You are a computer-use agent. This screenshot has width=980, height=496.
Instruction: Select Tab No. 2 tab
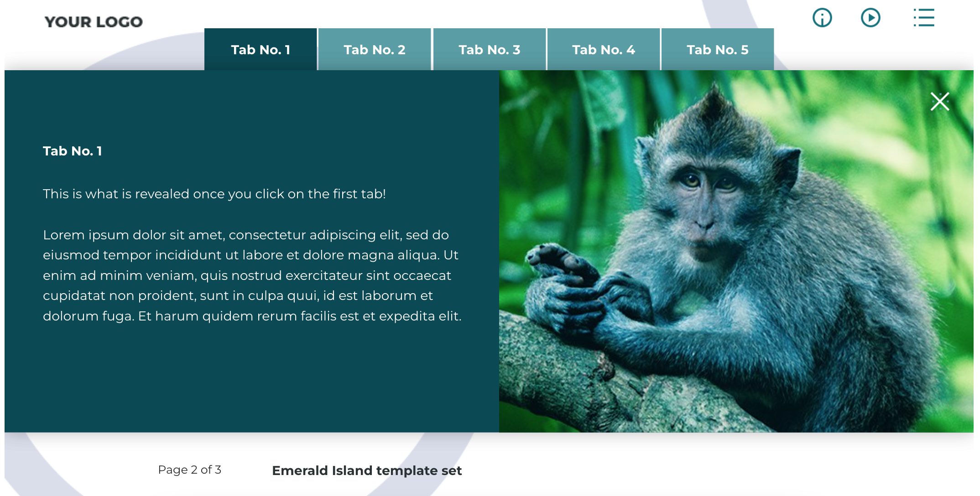(x=374, y=49)
